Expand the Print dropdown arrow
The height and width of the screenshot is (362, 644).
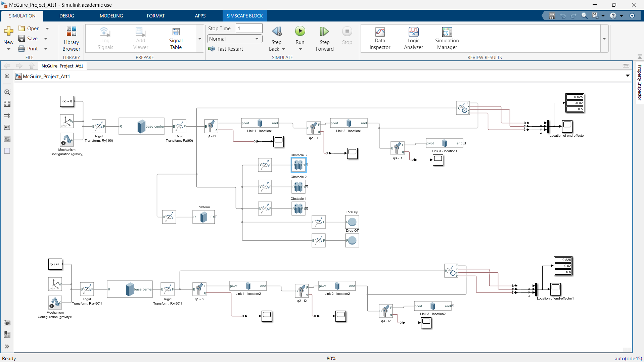pyautogui.click(x=46, y=49)
